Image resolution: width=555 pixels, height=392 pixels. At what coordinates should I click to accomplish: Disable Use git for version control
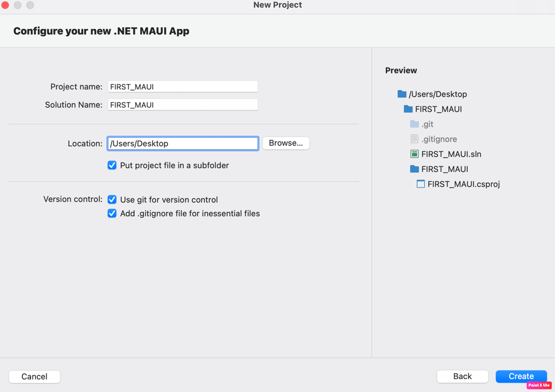pos(112,200)
